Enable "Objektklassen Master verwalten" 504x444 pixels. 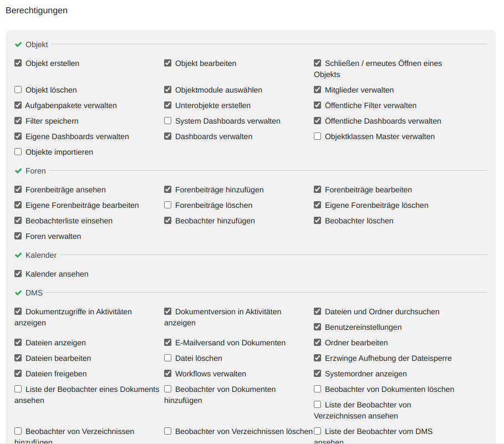[318, 136]
